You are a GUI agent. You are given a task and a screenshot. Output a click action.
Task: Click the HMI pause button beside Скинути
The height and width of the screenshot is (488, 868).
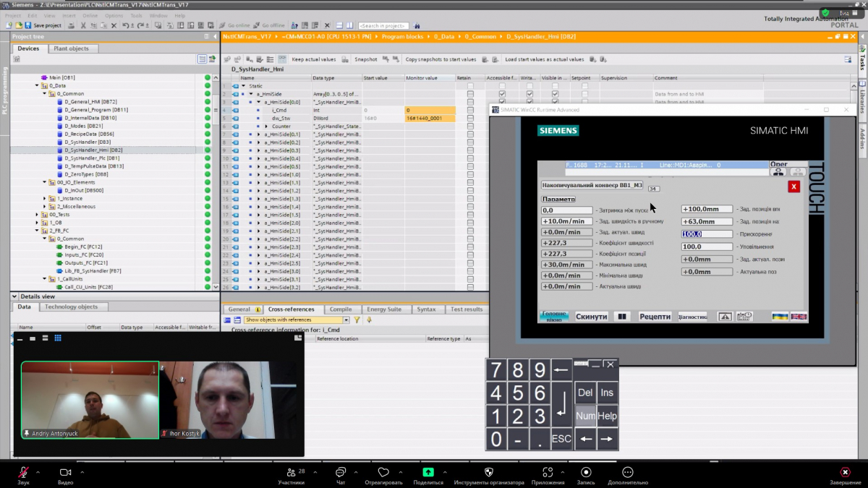[x=621, y=317]
